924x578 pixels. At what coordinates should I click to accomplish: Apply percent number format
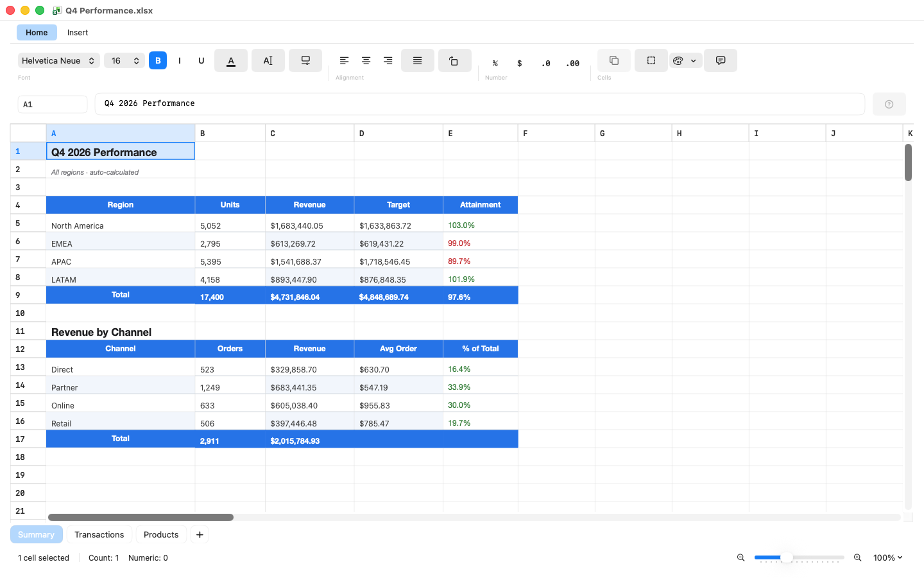tap(495, 63)
